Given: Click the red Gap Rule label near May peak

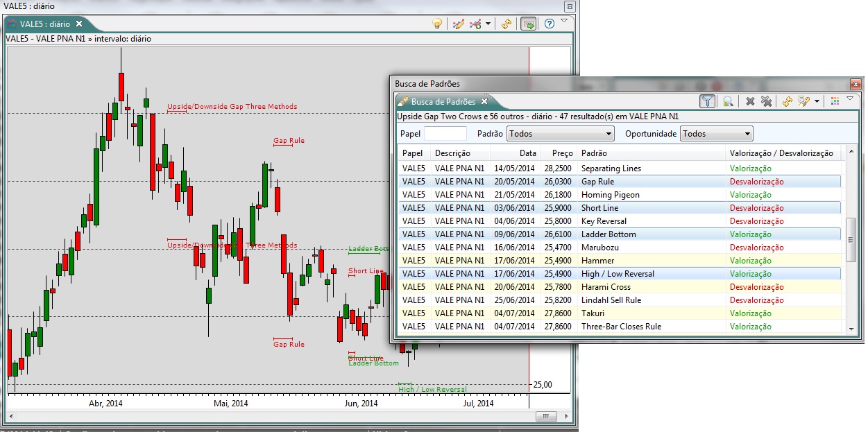Looking at the screenshot, I should pyautogui.click(x=289, y=141).
